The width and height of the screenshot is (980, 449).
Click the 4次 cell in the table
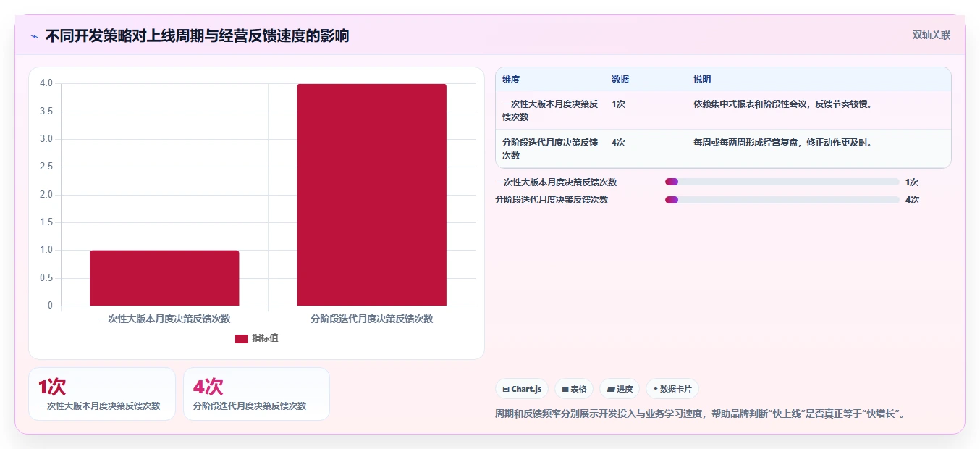tap(619, 143)
